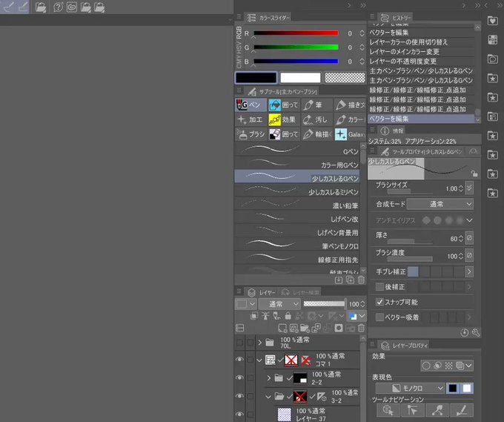The width and height of the screenshot is (504, 422).
Task: Select the 濃い鉛筆 brush
Action: (x=297, y=205)
